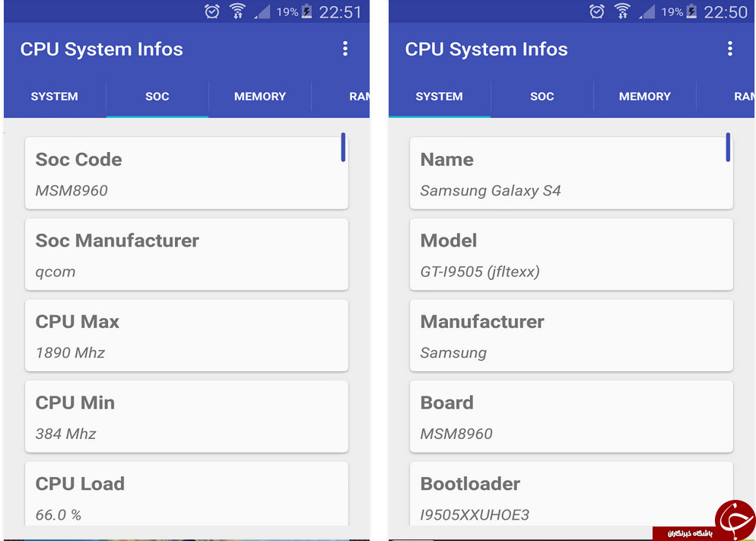Tap alarm icon in right status bar
Screen dimensions: 756x541
tap(597, 11)
